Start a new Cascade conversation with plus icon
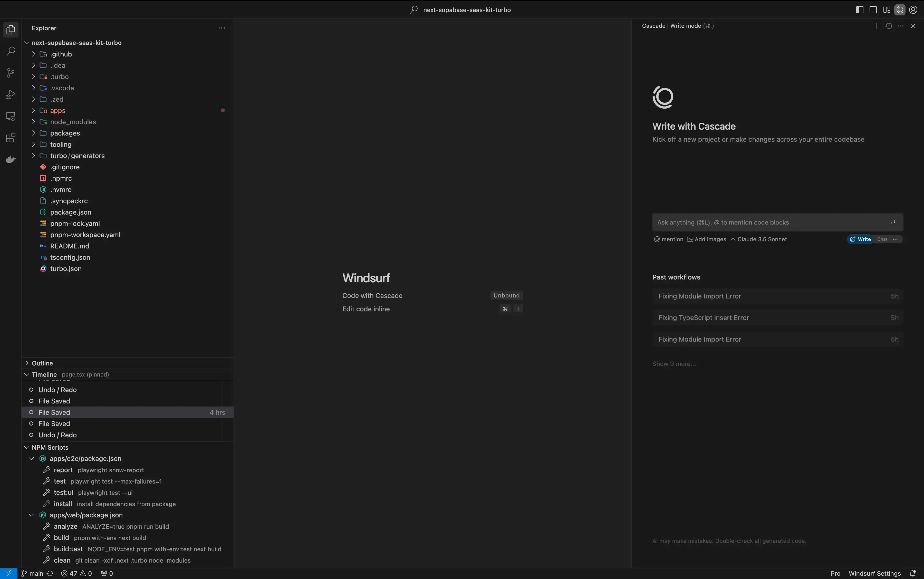The height and width of the screenshot is (579, 924). point(876,26)
